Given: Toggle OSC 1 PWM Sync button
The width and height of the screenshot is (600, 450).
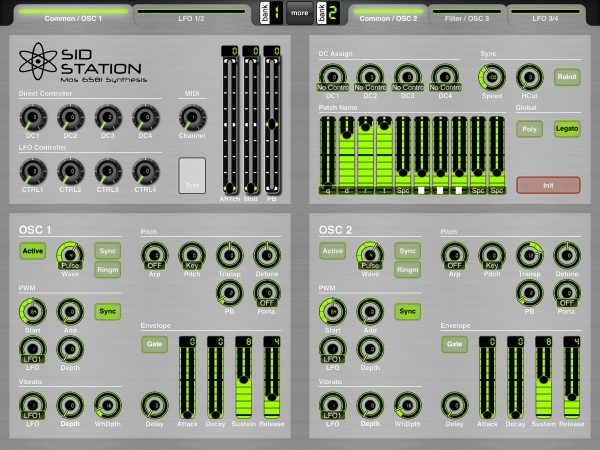Looking at the screenshot, I should (x=108, y=311).
